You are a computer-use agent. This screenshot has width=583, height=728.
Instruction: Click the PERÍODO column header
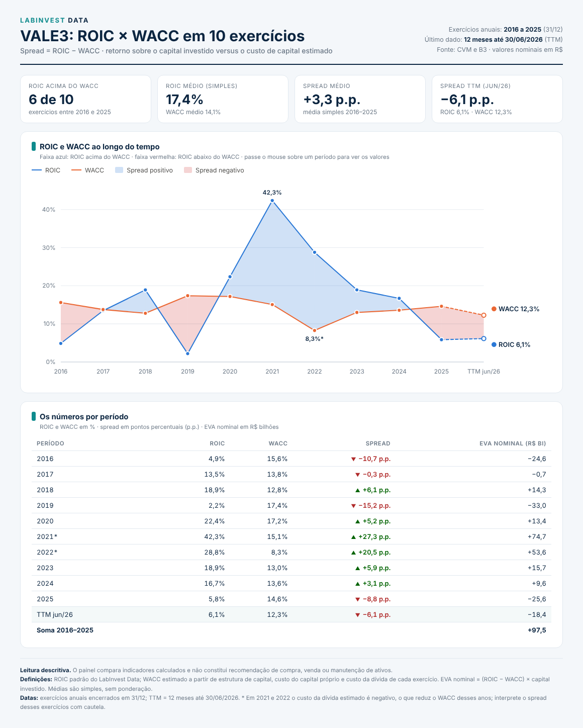(x=50, y=443)
